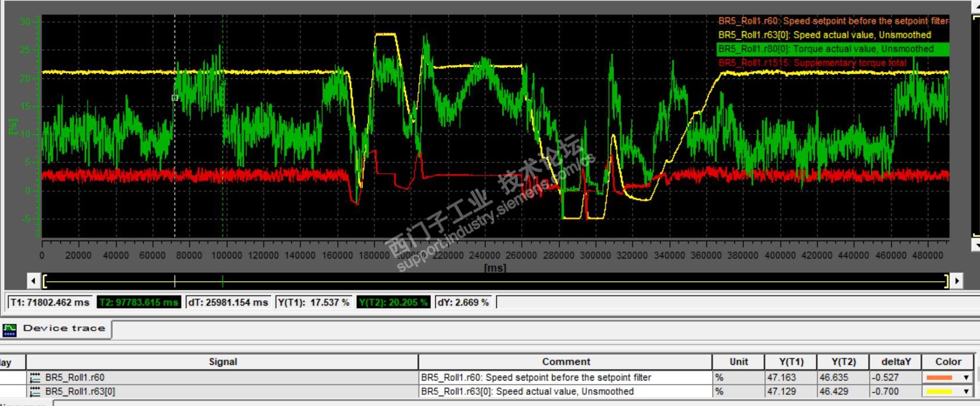Click the [%] Y-axis label
Screen dimensions: 980x406
tap(13, 126)
